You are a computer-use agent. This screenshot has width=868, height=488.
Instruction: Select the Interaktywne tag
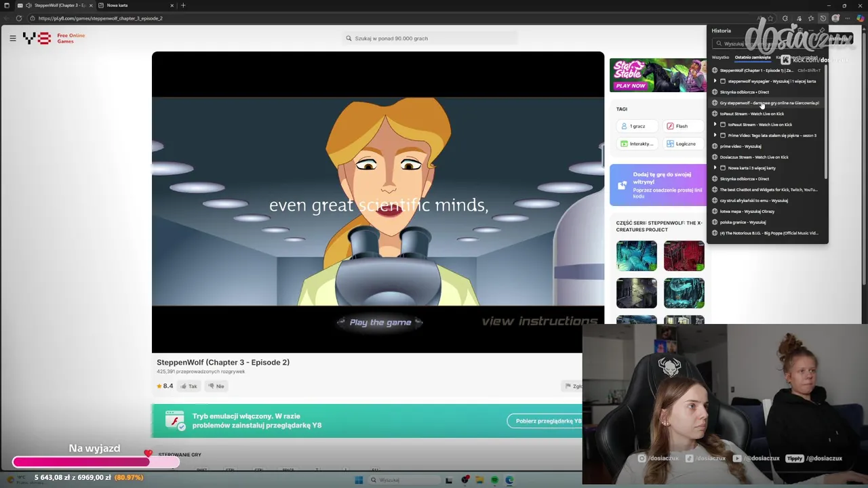point(637,144)
